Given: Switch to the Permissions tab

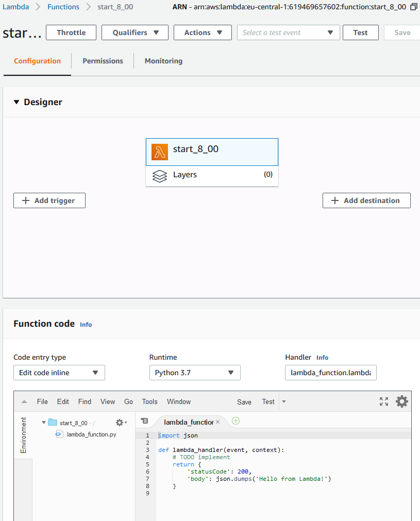Looking at the screenshot, I should (x=103, y=61).
